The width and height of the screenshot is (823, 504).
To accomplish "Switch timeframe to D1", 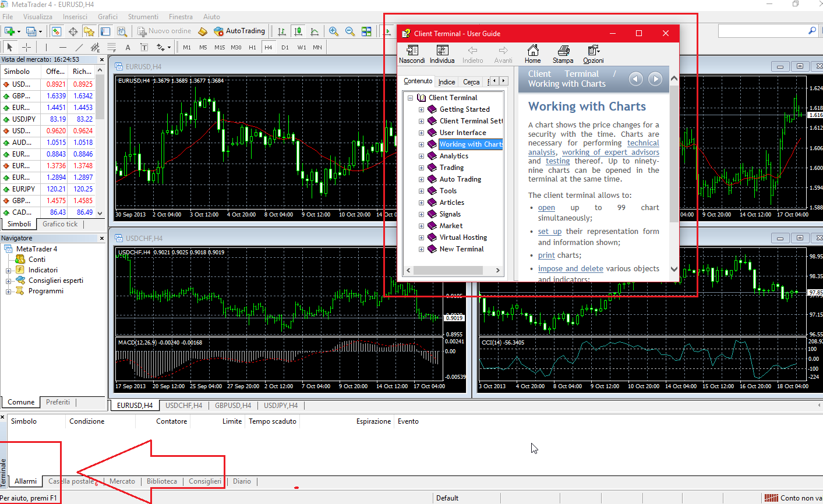I will (285, 47).
